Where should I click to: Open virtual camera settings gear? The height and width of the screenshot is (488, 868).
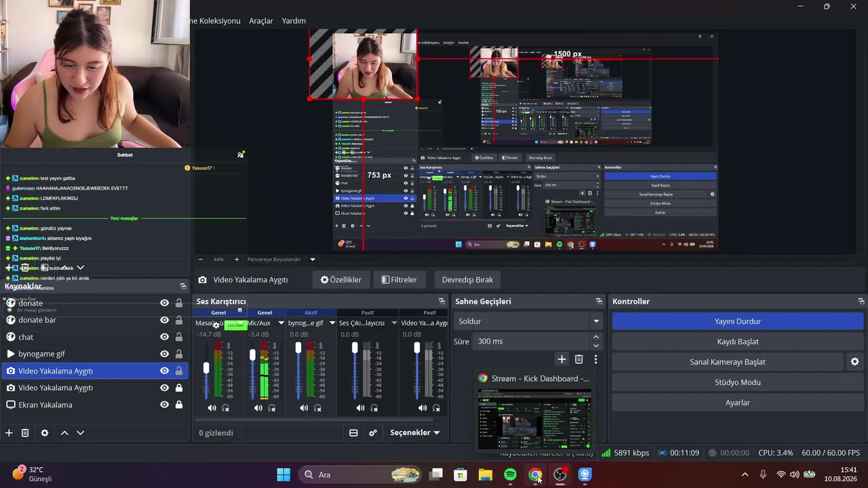[854, 362]
